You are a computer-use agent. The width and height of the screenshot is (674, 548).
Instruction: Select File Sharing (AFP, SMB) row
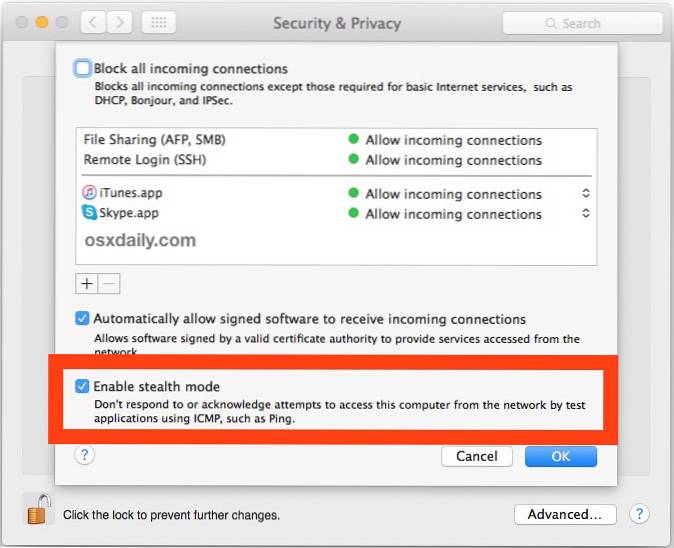click(x=160, y=140)
